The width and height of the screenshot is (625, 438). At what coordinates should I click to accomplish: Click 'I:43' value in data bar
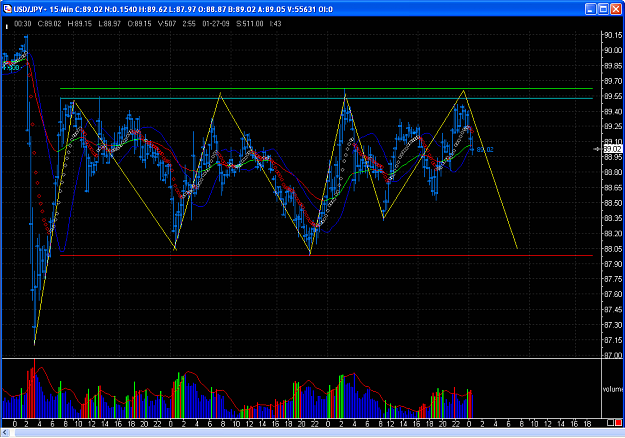(276, 24)
